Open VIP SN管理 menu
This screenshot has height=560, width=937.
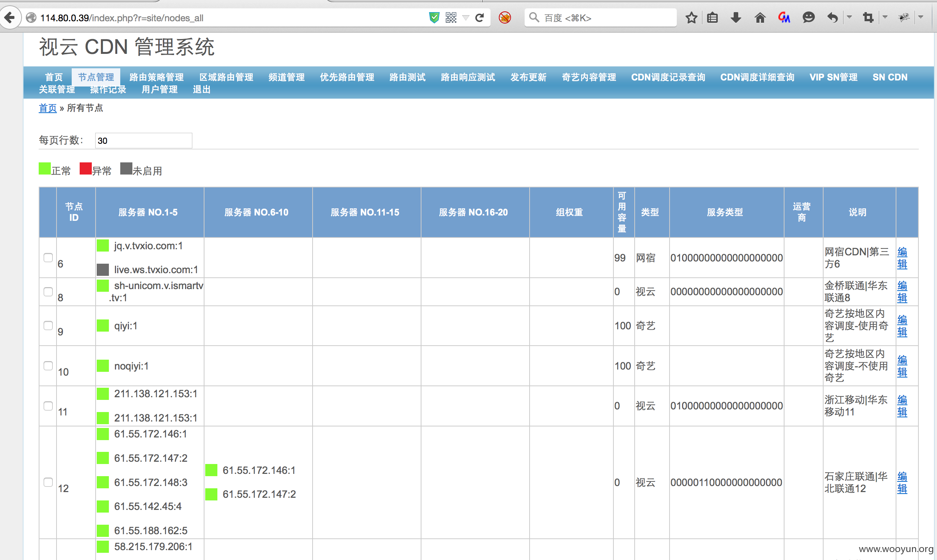tap(833, 77)
